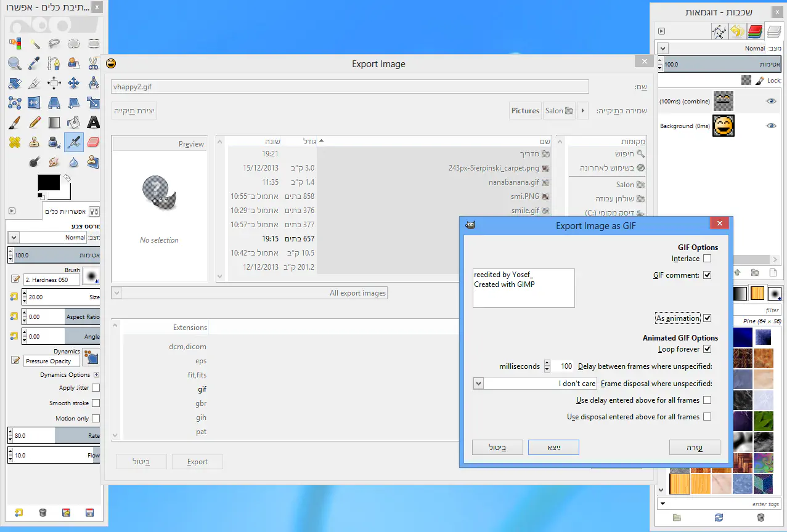Select the Pencil tool
787x532 pixels.
point(35,122)
